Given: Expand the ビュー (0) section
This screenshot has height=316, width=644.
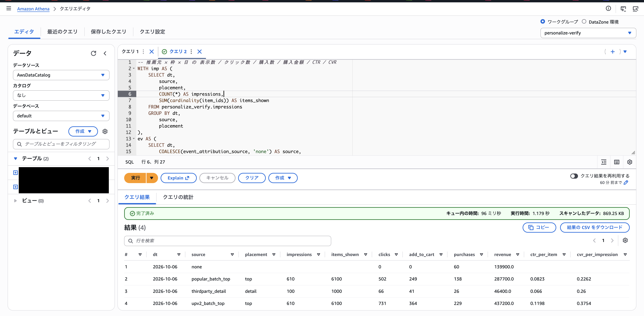Looking at the screenshot, I should 16,201.
